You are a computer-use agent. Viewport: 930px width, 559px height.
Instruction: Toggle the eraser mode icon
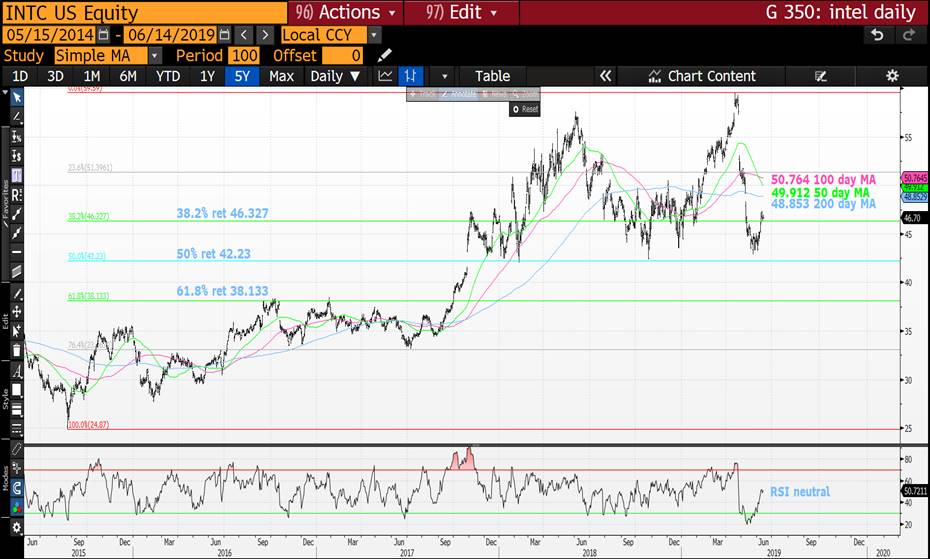17,449
